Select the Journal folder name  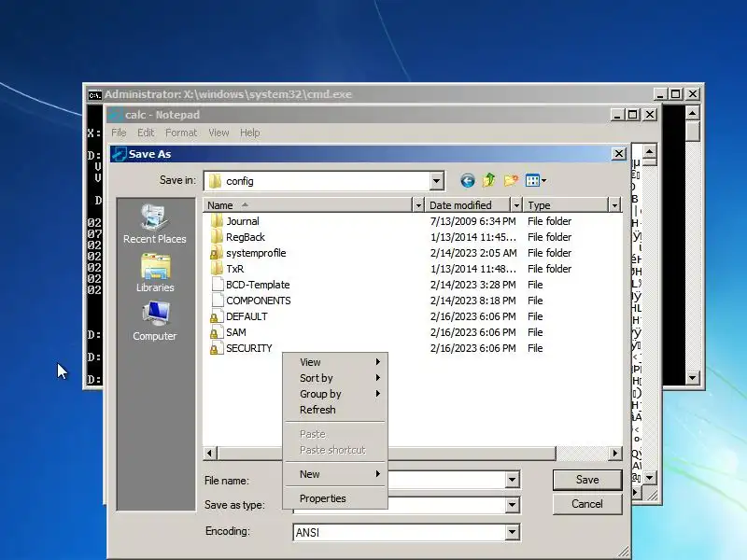(243, 221)
